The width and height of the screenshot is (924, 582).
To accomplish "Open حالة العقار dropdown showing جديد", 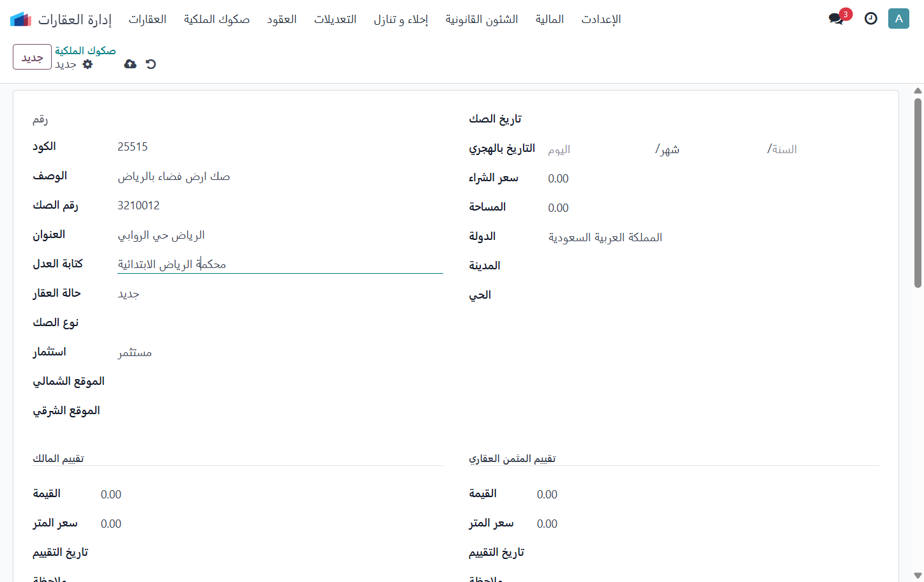I will click(280, 294).
